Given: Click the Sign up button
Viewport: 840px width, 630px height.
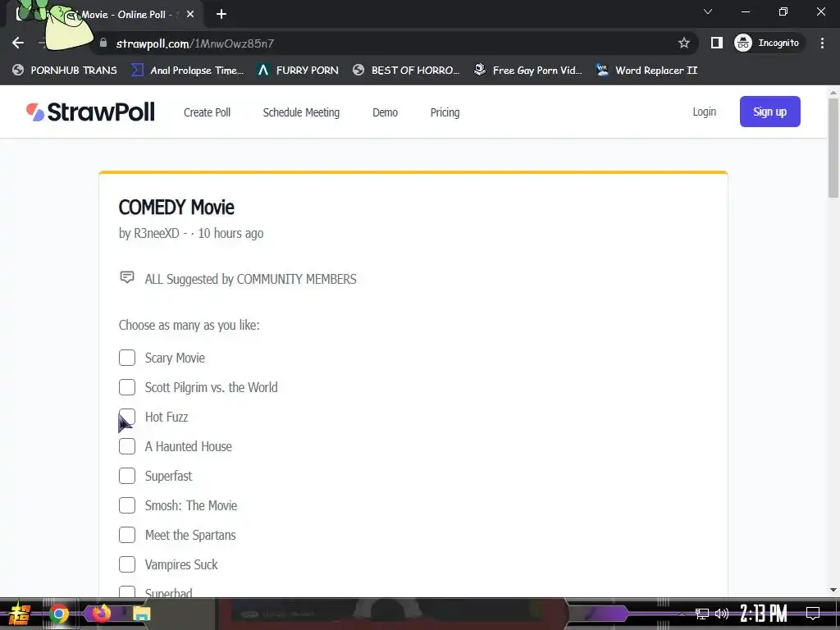Looking at the screenshot, I should point(769,112).
